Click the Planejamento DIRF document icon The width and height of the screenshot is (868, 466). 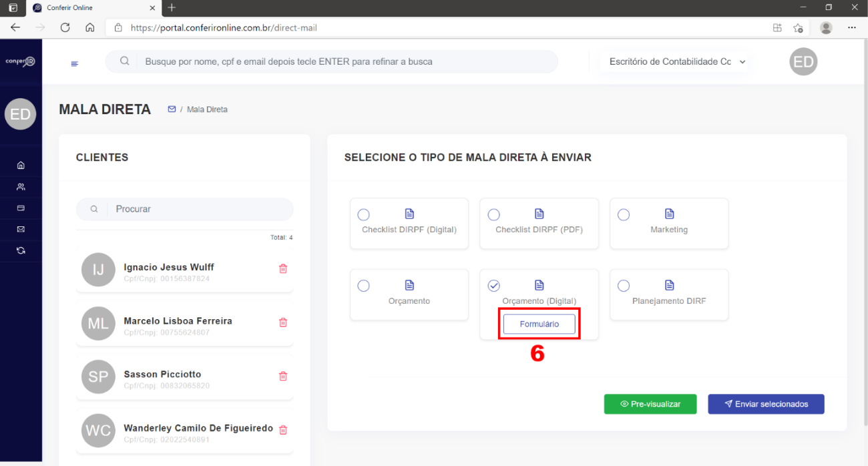click(669, 285)
